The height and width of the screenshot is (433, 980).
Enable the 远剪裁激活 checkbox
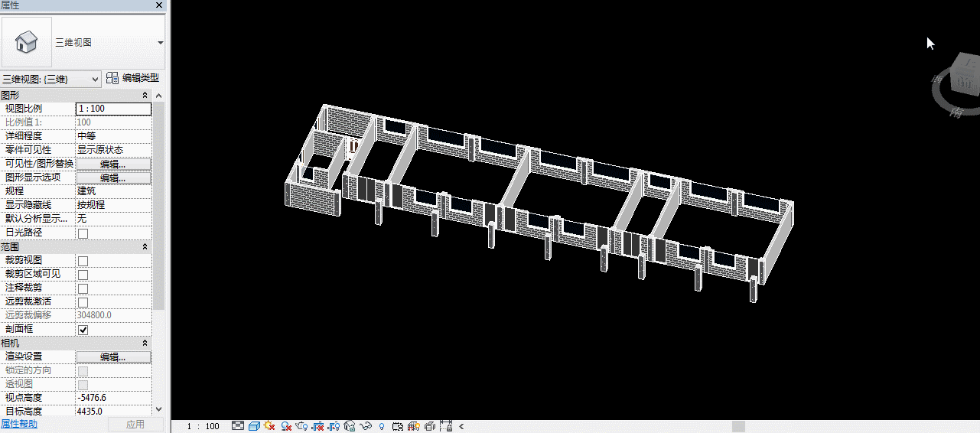83,302
